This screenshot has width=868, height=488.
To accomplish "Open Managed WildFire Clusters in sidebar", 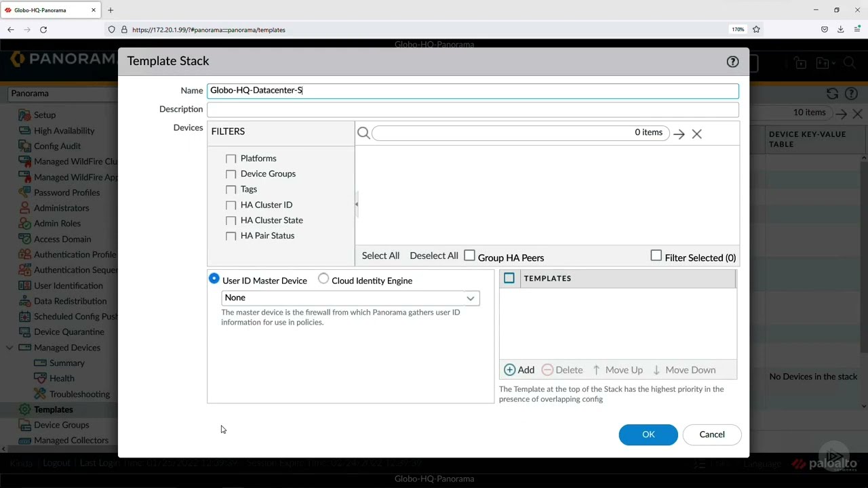I will (76, 161).
